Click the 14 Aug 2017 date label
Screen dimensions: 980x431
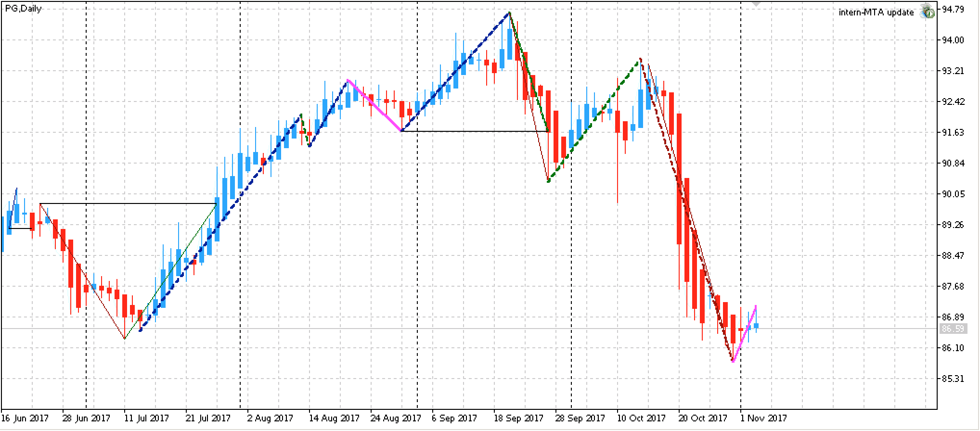(x=334, y=418)
